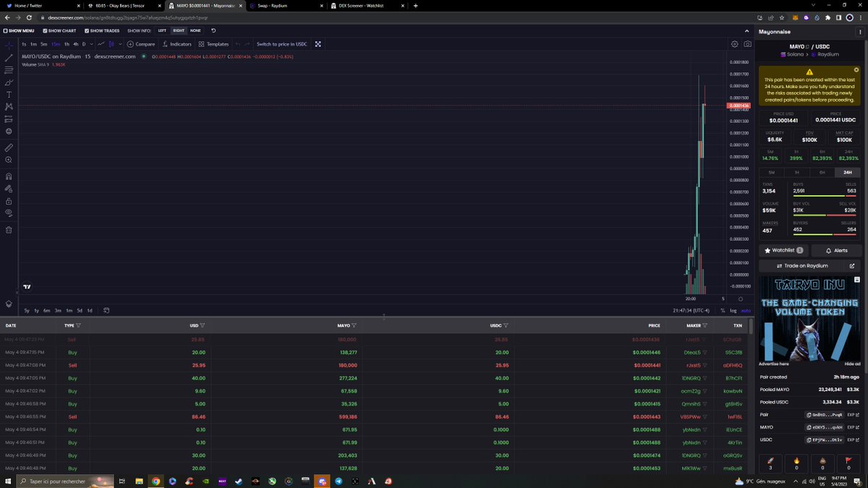This screenshot has height=488, width=868.
Task: Select the 5M stats period tab
Action: (x=772, y=172)
